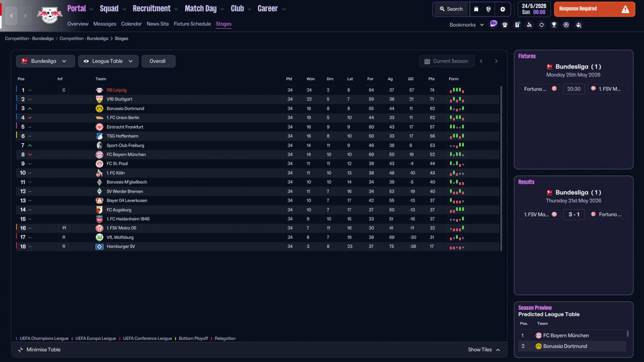644x362 pixels.
Task: Click Borussia Dortmund crest in league table
Action: point(99,109)
